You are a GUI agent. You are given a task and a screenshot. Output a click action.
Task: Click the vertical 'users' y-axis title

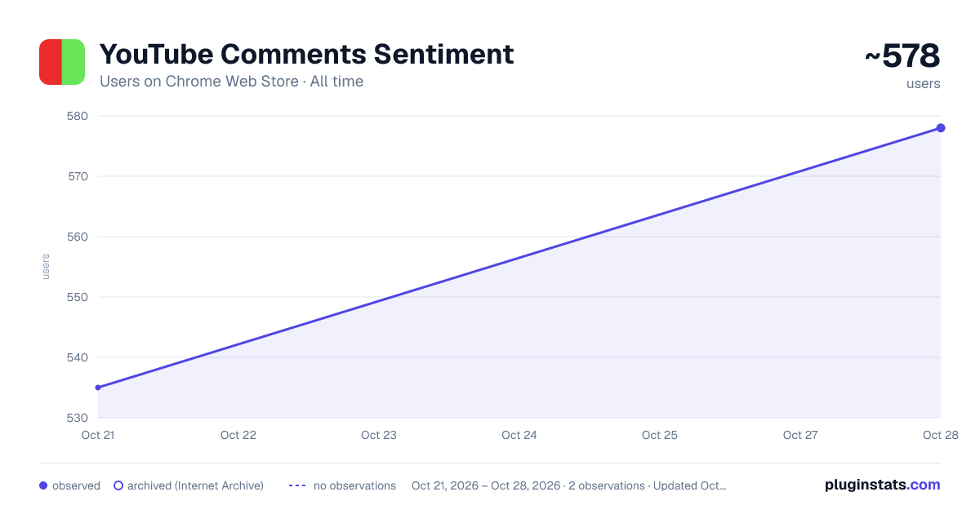46,267
